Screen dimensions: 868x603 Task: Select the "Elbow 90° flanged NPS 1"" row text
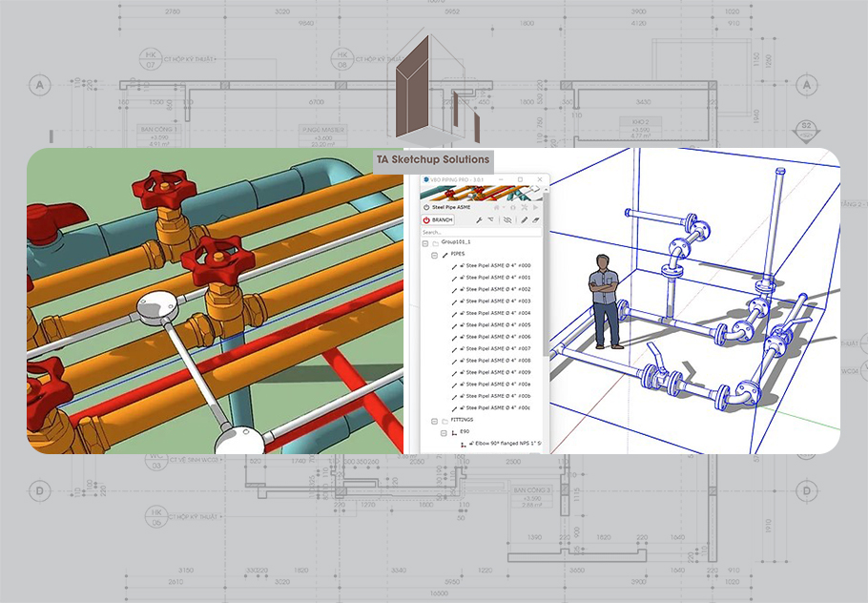tap(508, 444)
